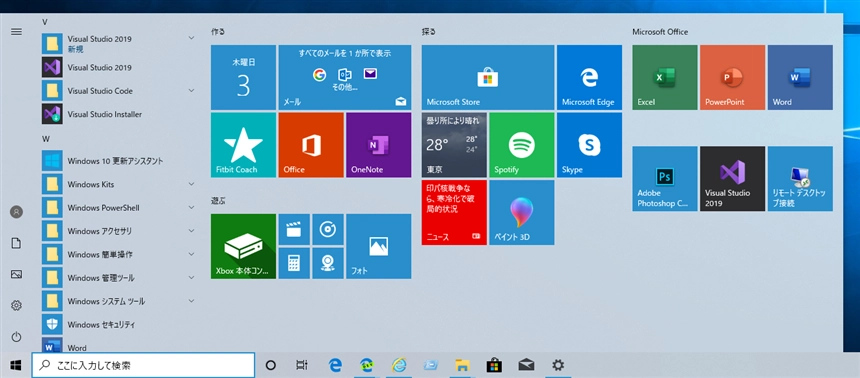Open the Groove Music small tile

pyautogui.click(x=328, y=229)
